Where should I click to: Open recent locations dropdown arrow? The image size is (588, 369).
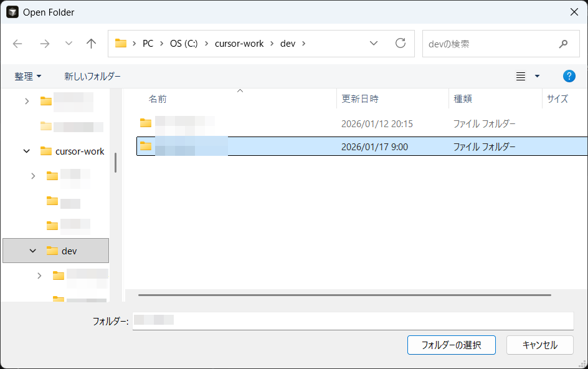tap(69, 44)
